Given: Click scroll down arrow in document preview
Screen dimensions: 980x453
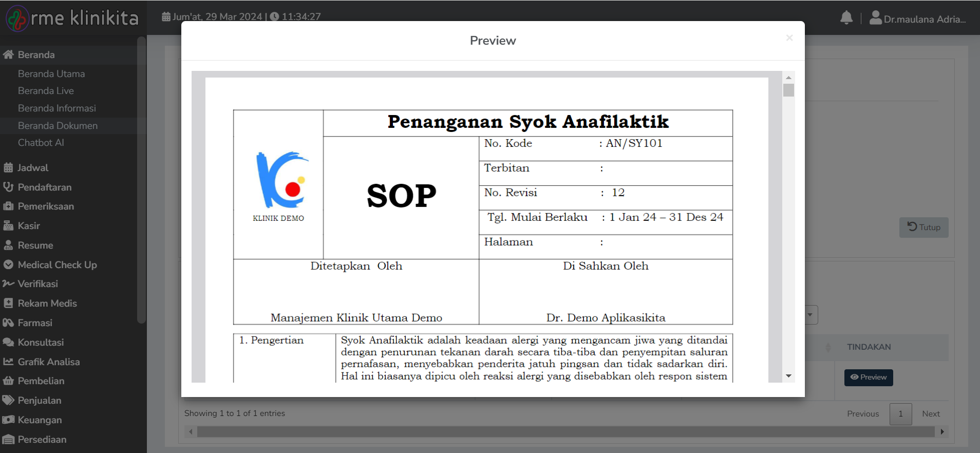Looking at the screenshot, I should point(788,376).
